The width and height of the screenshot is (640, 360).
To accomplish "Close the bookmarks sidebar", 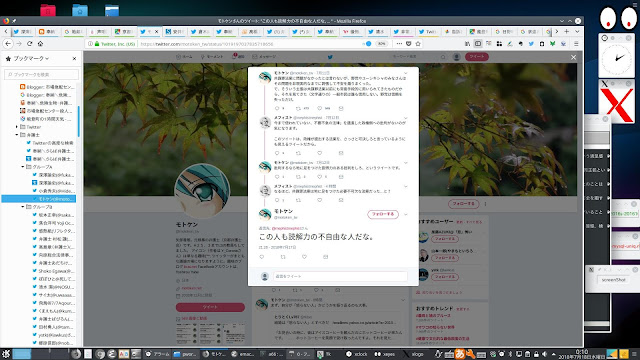I will 74,58.
